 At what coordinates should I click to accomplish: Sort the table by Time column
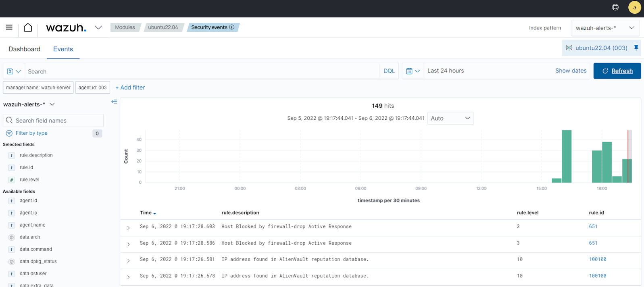(148, 213)
